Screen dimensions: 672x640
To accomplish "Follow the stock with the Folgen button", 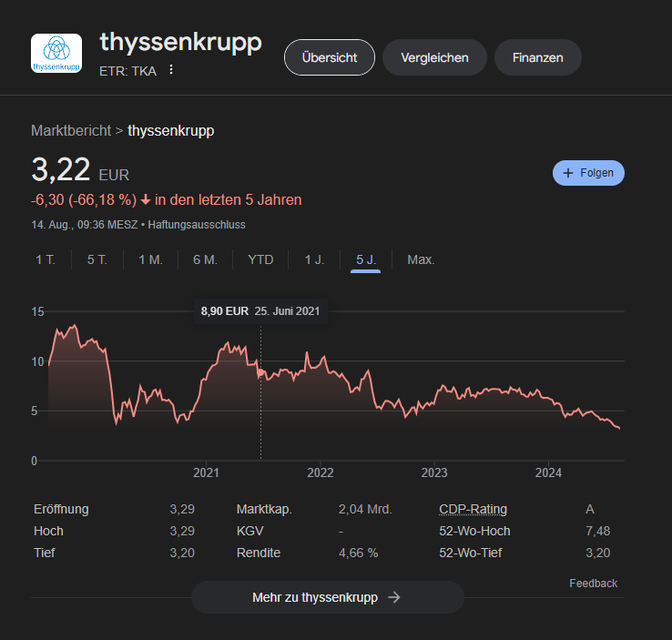I will click(x=588, y=173).
